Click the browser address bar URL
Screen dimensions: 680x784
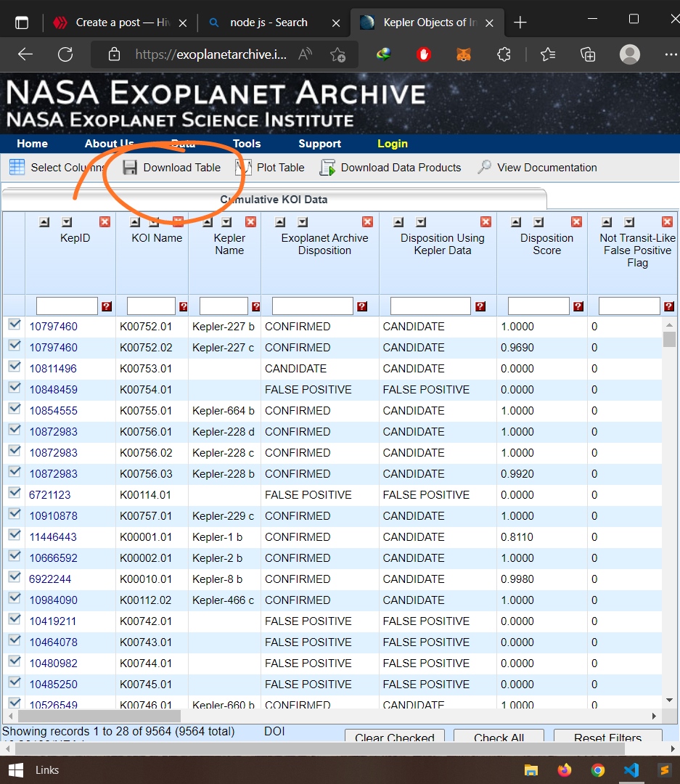(211, 54)
